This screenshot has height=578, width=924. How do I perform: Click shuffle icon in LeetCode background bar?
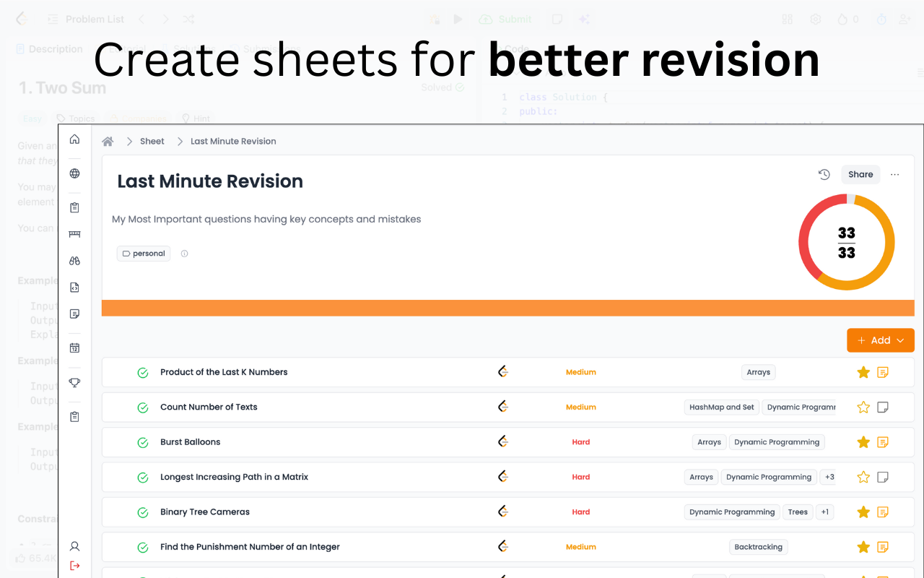[188, 20]
